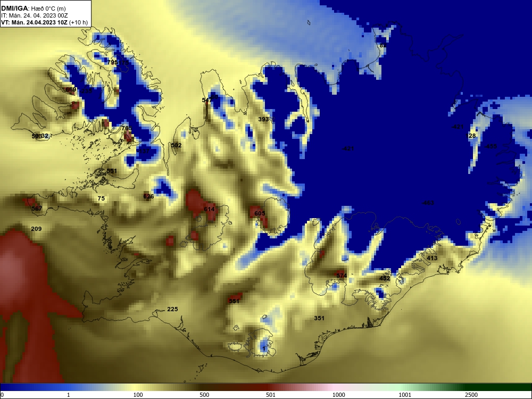Click the map value 393
This screenshot has height=399, width=532.
pos(264,119)
